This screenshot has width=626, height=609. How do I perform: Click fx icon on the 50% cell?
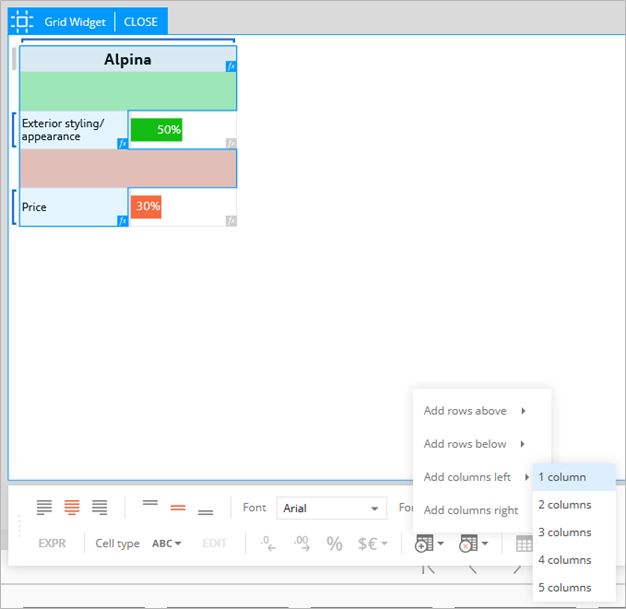point(231,143)
